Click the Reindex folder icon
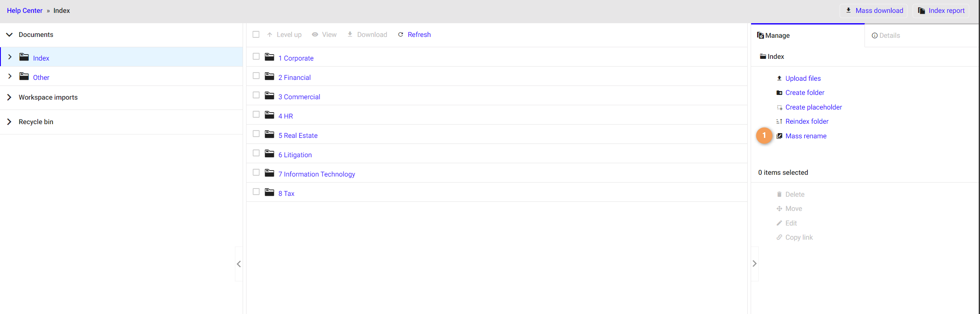Viewport: 980px width, 314px height. coord(779,122)
